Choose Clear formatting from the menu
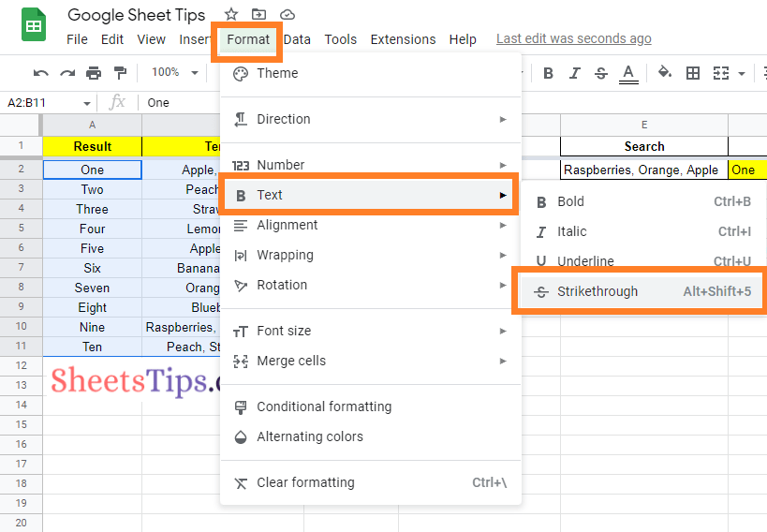The width and height of the screenshot is (767, 532). pos(371,482)
